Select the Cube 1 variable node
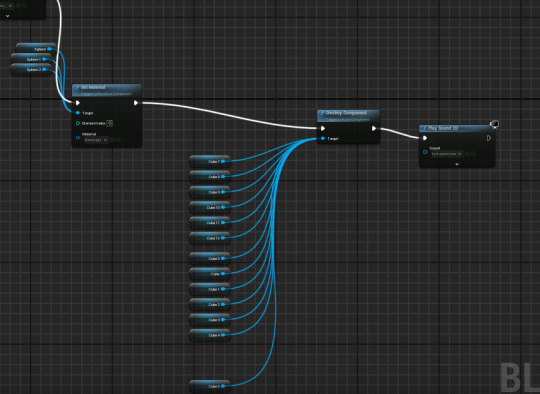Screen dimensions: 540x394 210,289
